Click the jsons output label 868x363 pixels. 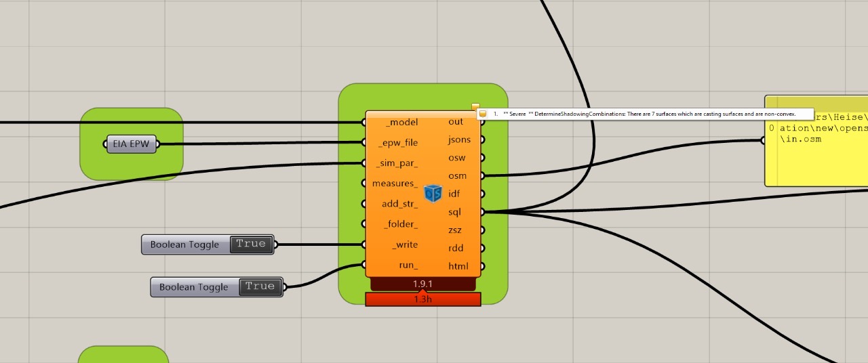coord(459,140)
